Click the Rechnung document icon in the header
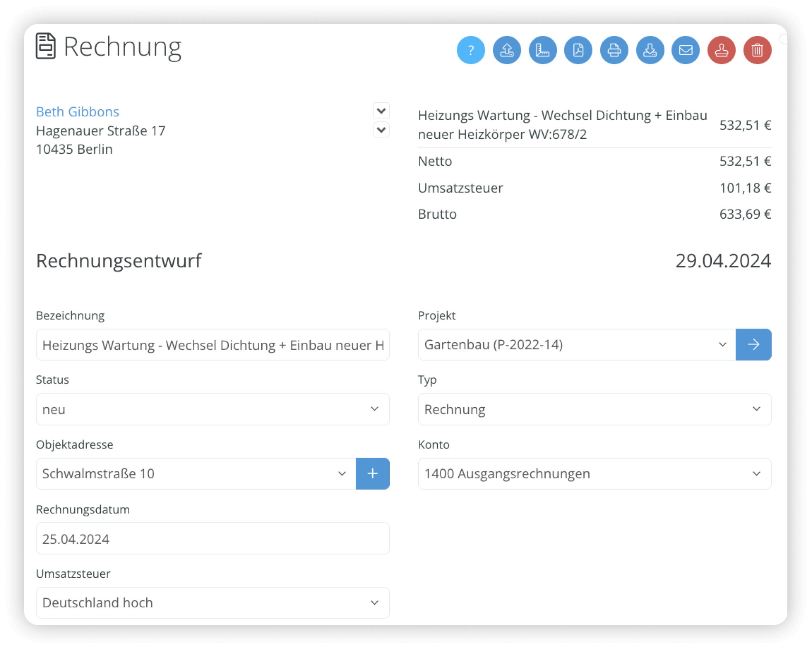 (46, 46)
